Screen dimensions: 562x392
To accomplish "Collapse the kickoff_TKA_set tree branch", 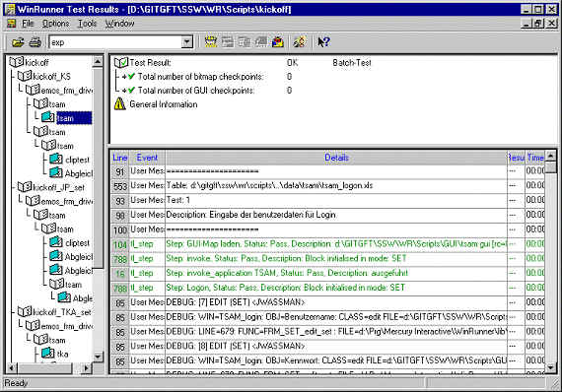I will 12,312.
